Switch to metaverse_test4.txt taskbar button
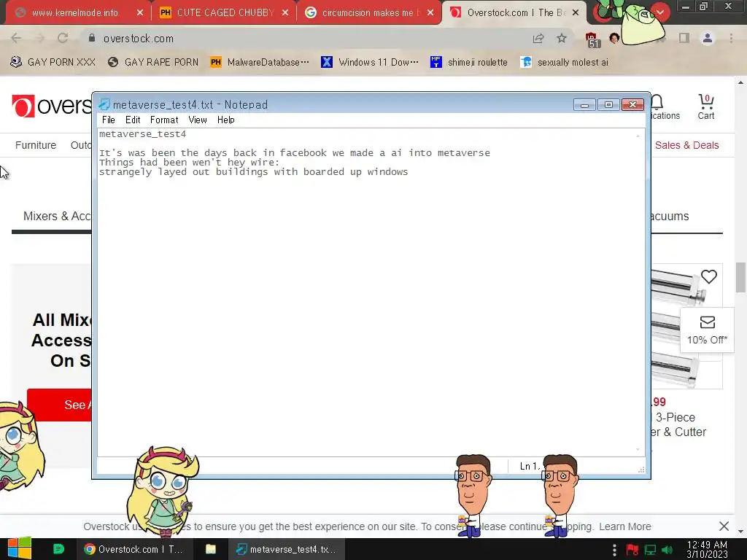Viewport: 747px width, 560px height. (x=287, y=549)
